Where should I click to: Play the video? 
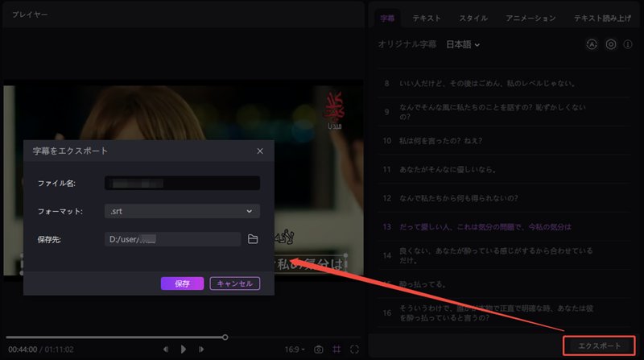[184, 350]
